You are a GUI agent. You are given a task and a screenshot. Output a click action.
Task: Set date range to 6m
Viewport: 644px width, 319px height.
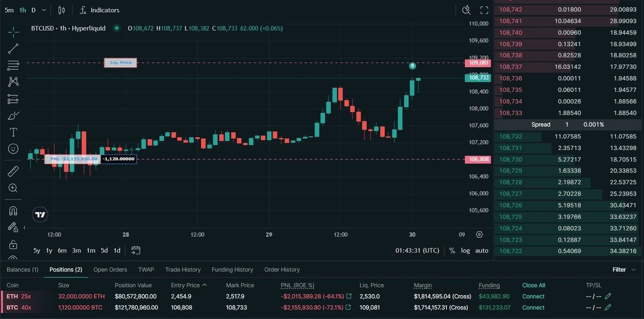62,250
